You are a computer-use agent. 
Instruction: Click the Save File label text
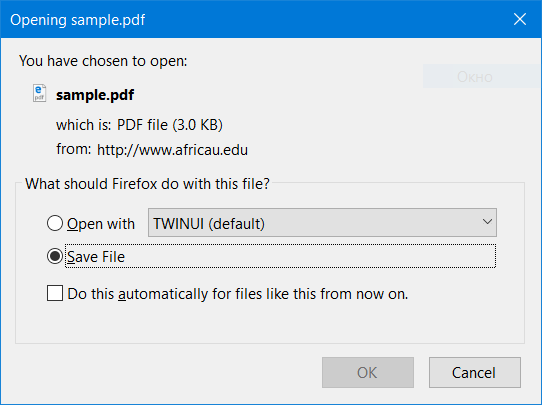point(96,257)
